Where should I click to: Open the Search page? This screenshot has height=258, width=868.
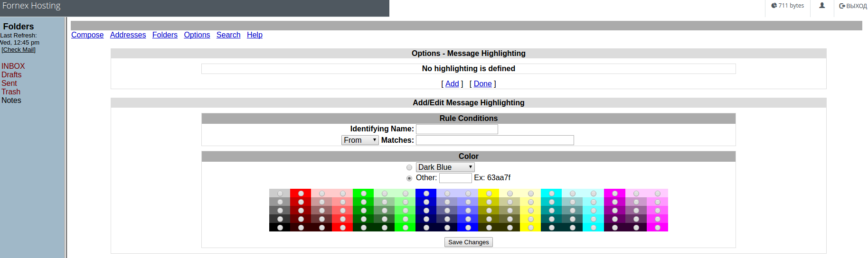(228, 35)
